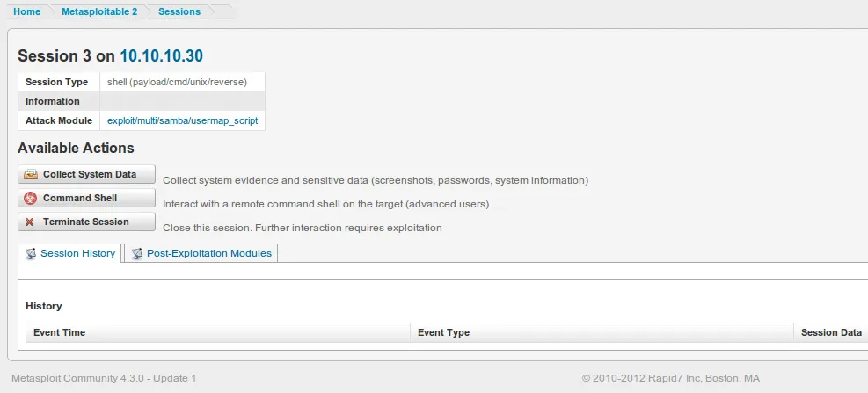The width and height of the screenshot is (868, 393).
Task: Click the Command Shell biohazard icon
Action: click(x=31, y=199)
